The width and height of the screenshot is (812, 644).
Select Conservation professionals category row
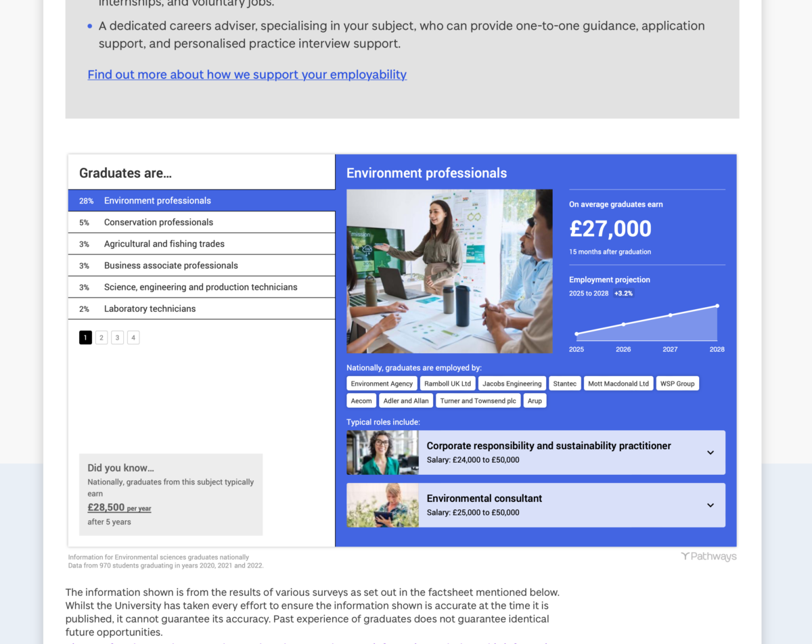tap(202, 223)
